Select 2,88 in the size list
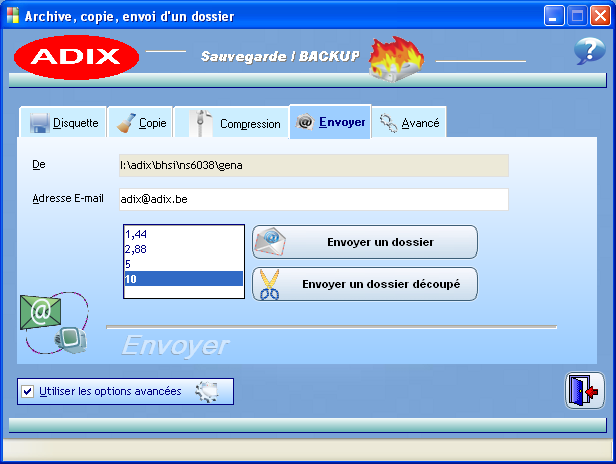 (183, 249)
